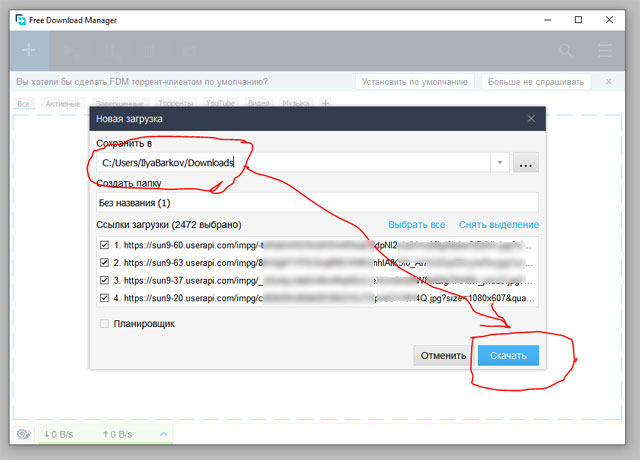
Task: Click the pause downloads toolbar icon
Action: point(109,51)
